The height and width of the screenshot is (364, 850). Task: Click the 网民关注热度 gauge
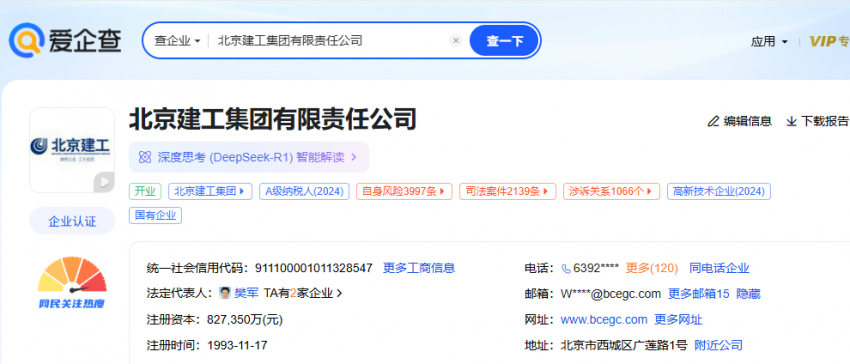(x=72, y=283)
